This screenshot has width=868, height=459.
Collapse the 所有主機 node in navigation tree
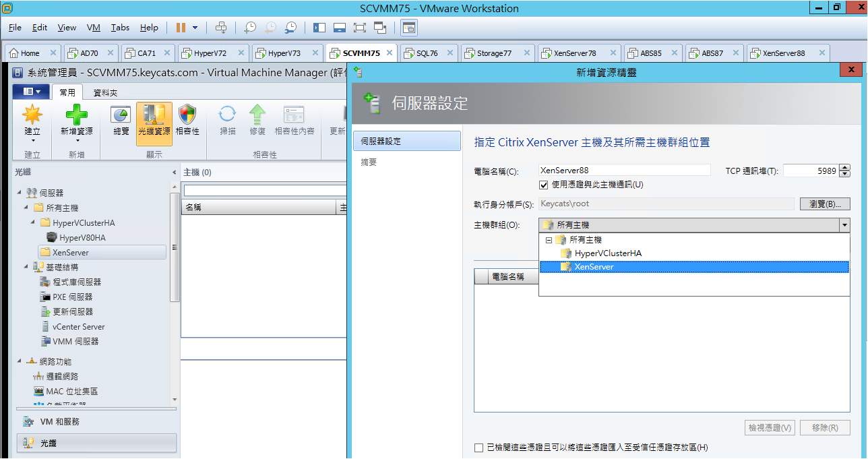point(26,208)
